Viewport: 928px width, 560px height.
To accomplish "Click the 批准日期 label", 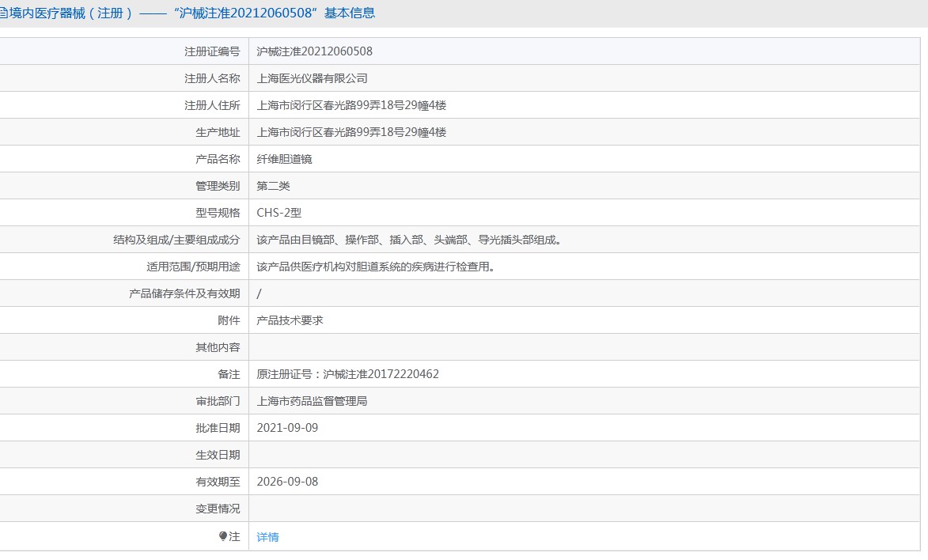I will 218,428.
